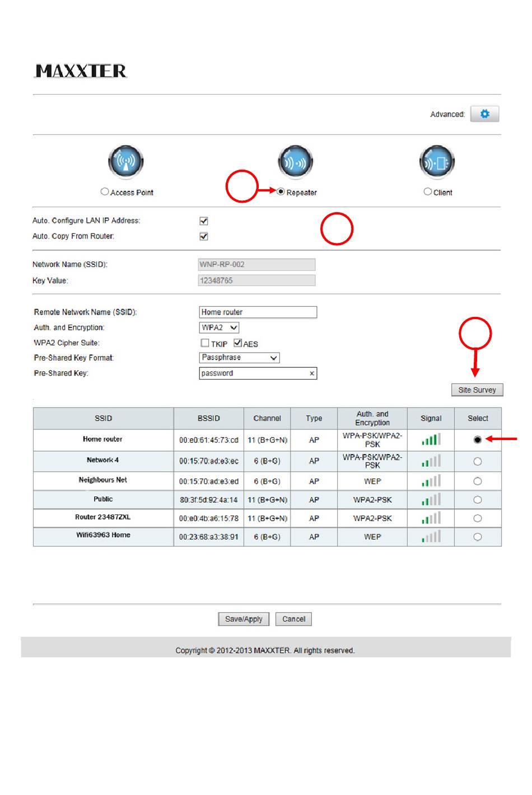Click BSSID 80:3f:5d:92:4a:14
The width and height of the screenshot is (532, 795).
click(x=209, y=499)
